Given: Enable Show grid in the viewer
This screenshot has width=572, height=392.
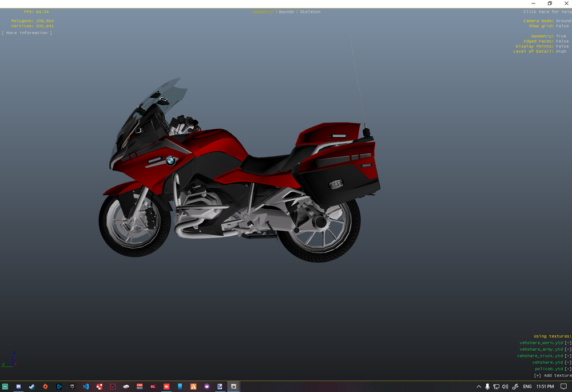Looking at the screenshot, I should [x=562, y=26].
